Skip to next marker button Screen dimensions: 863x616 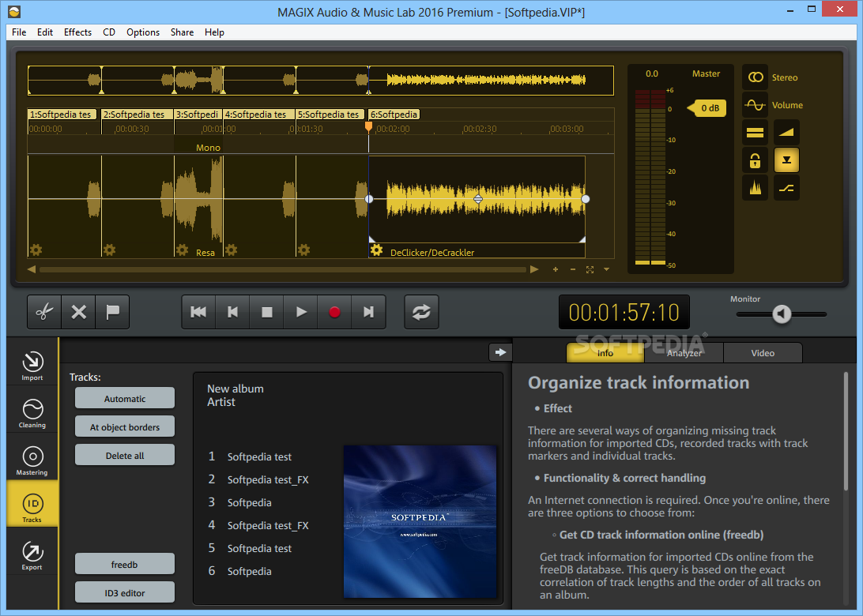(x=369, y=312)
